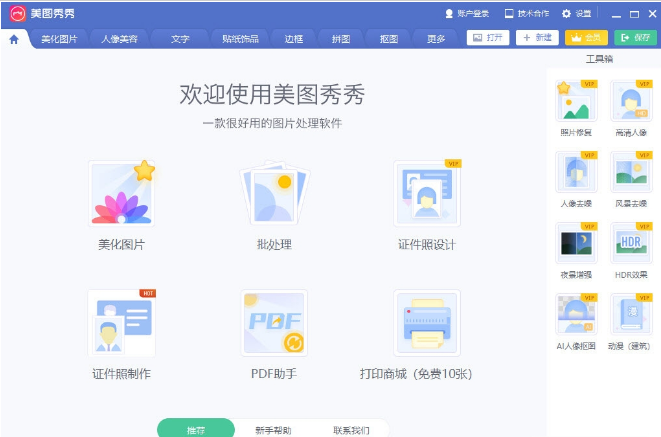
Task: Launch the 批处理 batch processing icon
Action: pyautogui.click(x=274, y=193)
